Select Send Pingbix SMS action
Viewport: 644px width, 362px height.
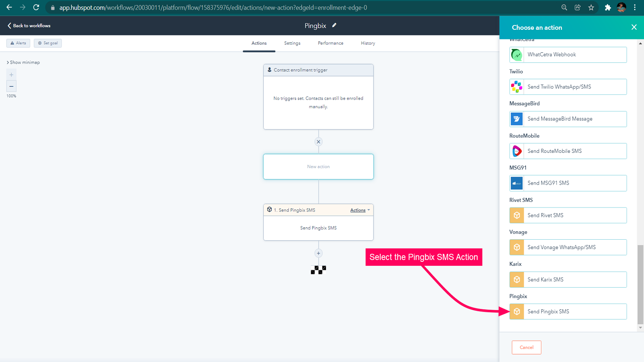[568, 312]
